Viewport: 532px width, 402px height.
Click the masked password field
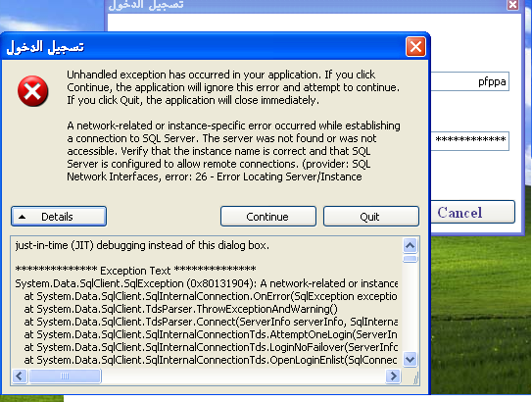pos(470,141)
